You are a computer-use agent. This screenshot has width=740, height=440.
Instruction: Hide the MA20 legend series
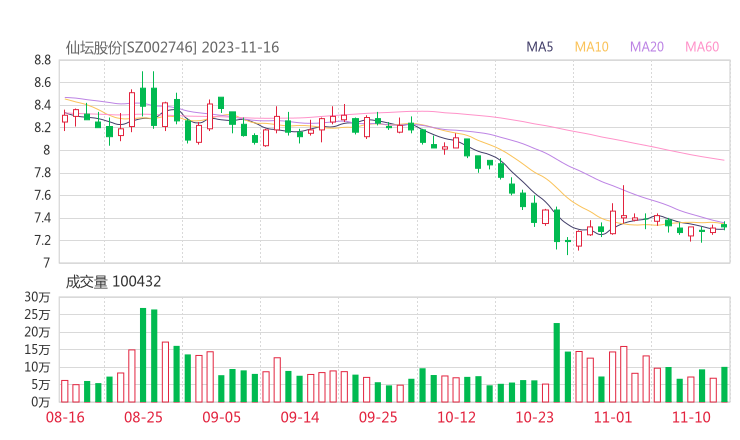[646, 47]
